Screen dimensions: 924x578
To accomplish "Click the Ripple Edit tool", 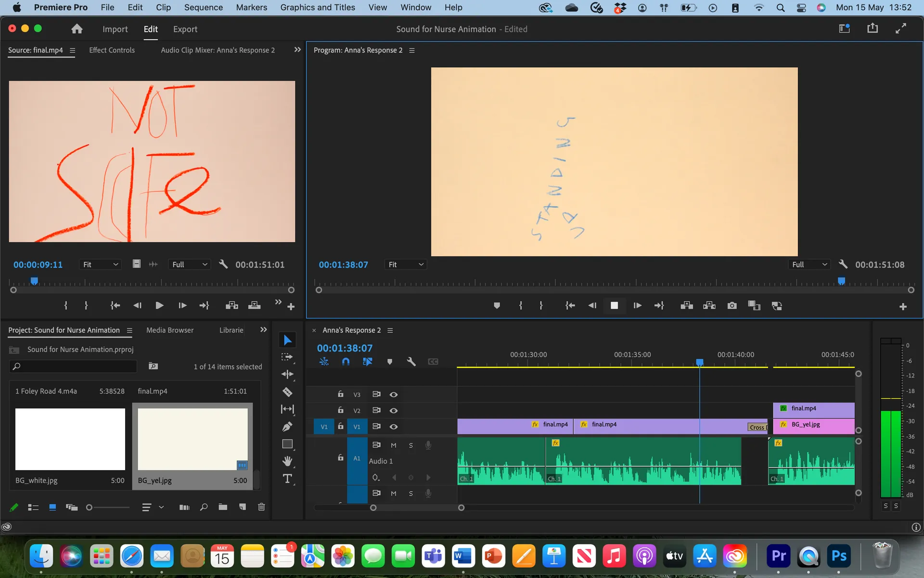I will coord(287,375).
